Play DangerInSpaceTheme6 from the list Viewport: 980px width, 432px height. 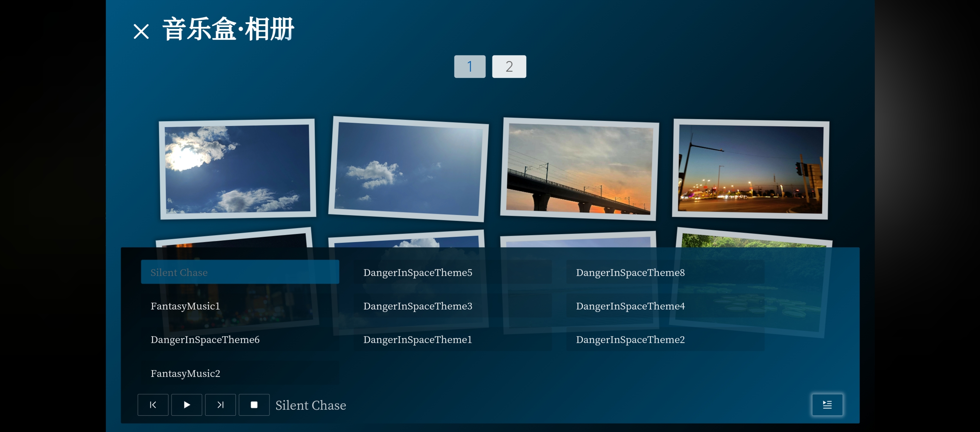(x=240, y=339)
